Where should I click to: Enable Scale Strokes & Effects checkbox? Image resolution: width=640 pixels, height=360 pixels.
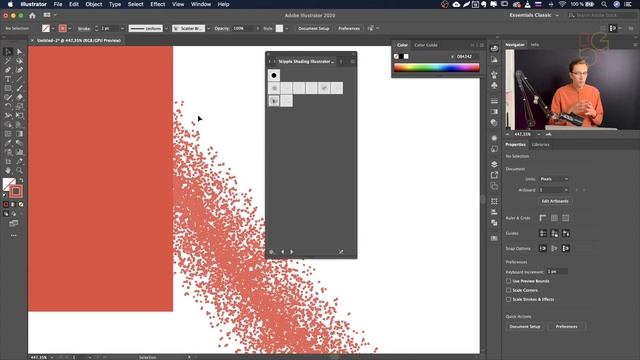tap(509, 299)
